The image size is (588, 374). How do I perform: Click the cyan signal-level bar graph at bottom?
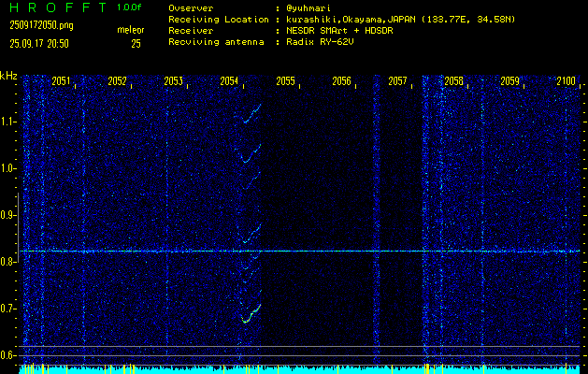click(x=300, y=369)
